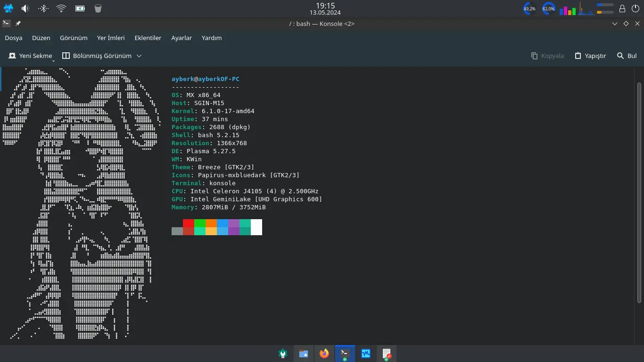Image resolution: width=644 pixels, height=362 pixels.
Task: Open the Ayarlar menu
Action: coord(182,38)
